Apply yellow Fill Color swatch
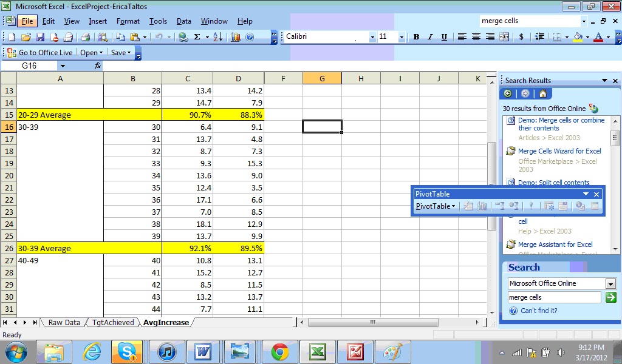The height and width of the screenshot is (364, 622). (x=578, y=37)
